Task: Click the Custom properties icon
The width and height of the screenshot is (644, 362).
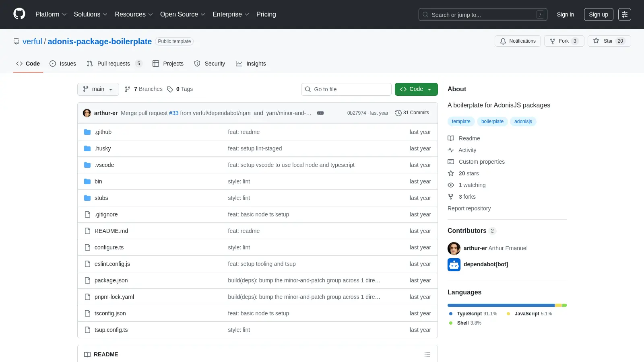Action: pos(451,162)
